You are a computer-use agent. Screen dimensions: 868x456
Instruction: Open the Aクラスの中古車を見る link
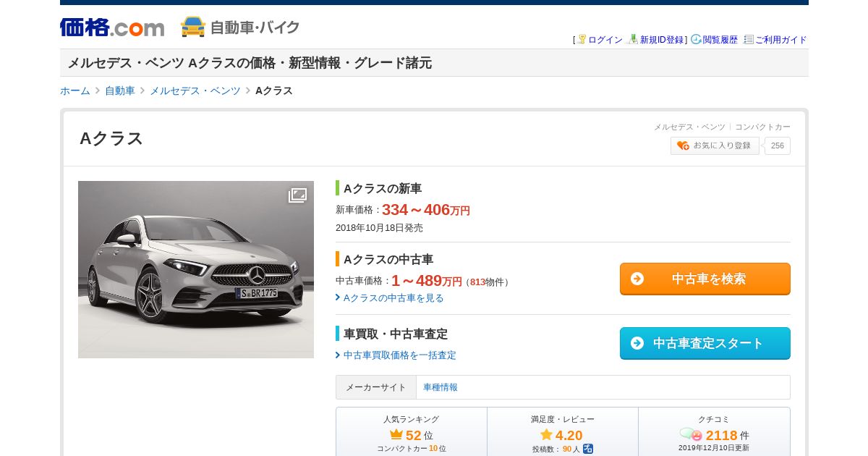[x=393, y=297]
